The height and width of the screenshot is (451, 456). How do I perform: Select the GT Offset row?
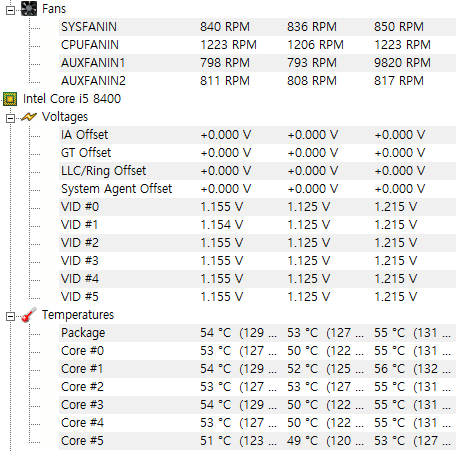tap(257, 153)
